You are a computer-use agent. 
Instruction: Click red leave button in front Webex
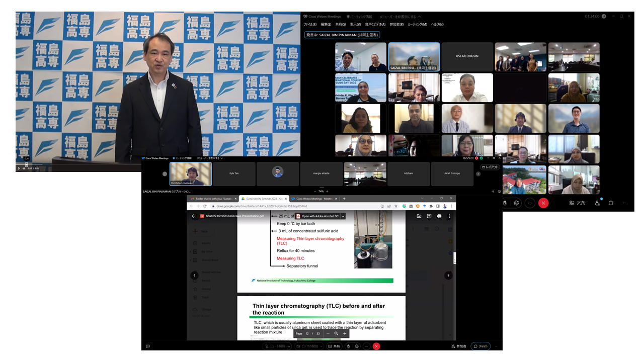376,346
